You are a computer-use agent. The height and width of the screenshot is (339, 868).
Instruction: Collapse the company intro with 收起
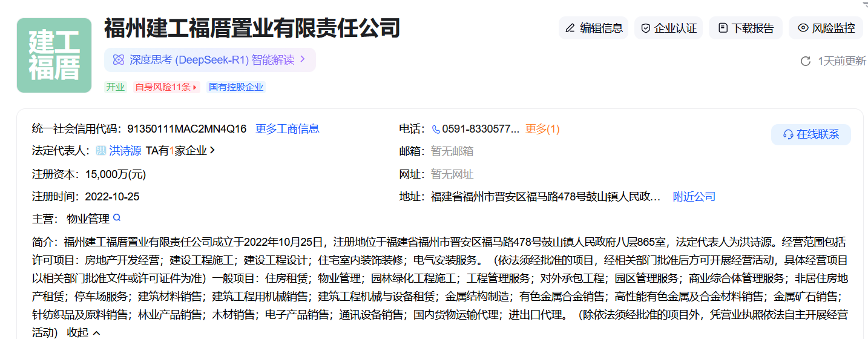pyautogui.click(x=84, y=332)
